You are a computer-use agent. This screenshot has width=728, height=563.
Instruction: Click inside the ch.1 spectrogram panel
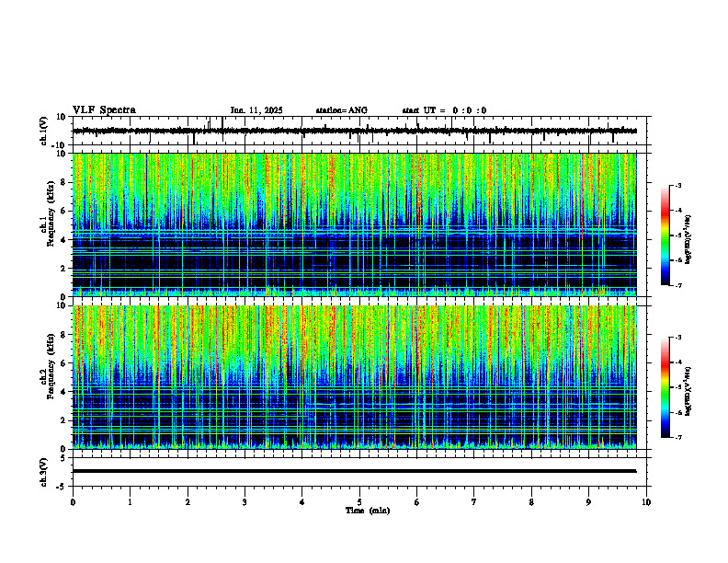click(x=355, y=224)
